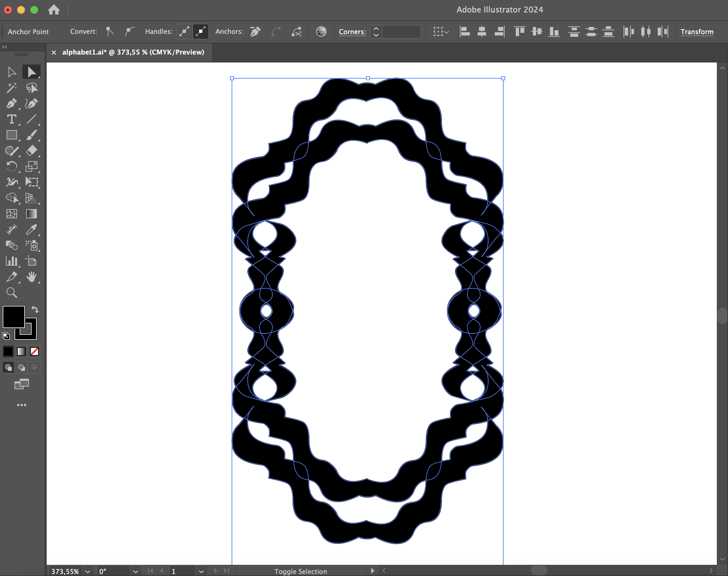The width and height of the screenshot is (728, 576).
Task: Select the Type tool
Action: point(11,119)
